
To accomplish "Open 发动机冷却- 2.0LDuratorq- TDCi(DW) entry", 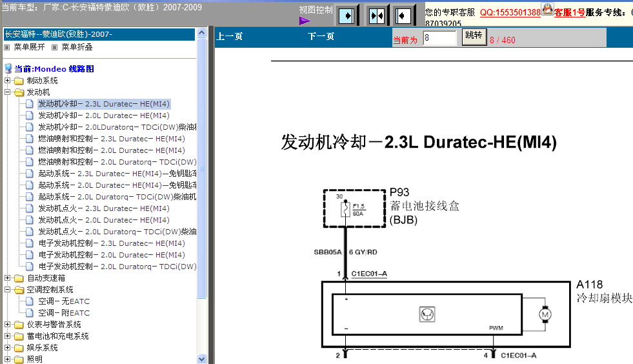I will 117,127.
